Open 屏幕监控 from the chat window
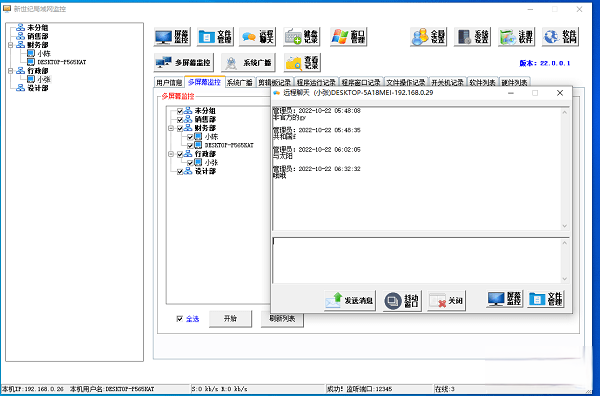 point(505,299)
